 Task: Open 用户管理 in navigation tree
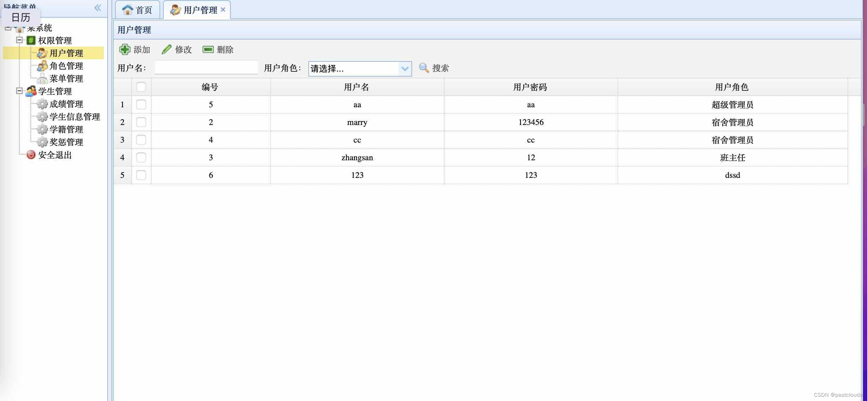pos(66,53)
